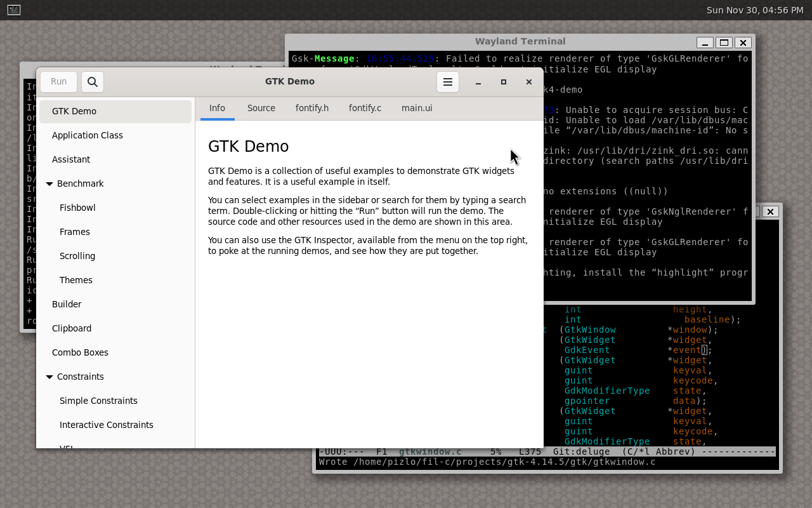Select the Combo Boxes demo

(x=79, y=352)
